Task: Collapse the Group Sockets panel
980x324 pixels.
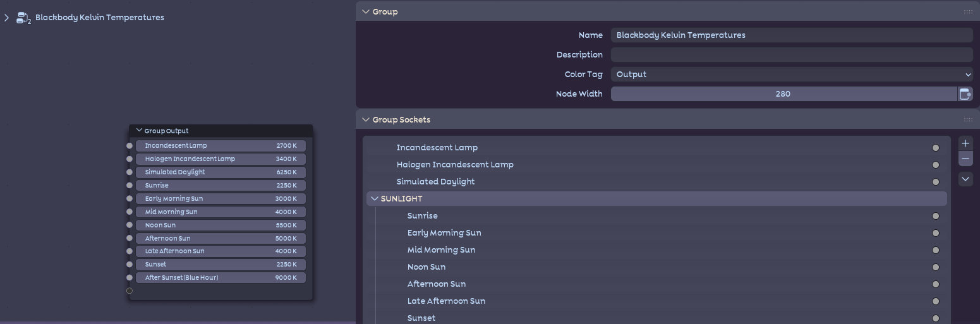Action: pyautogui.click(x=365, y=119)
